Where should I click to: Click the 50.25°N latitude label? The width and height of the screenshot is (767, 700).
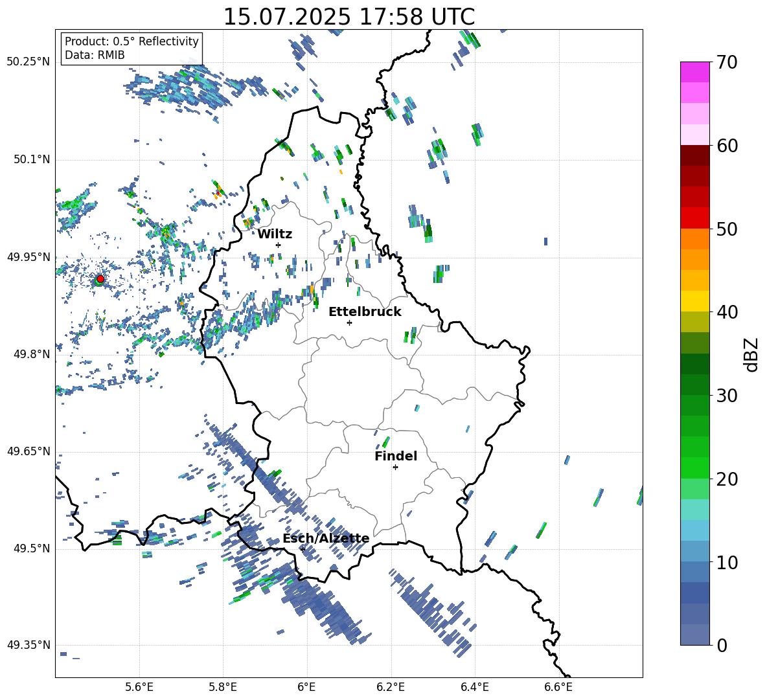29,62
